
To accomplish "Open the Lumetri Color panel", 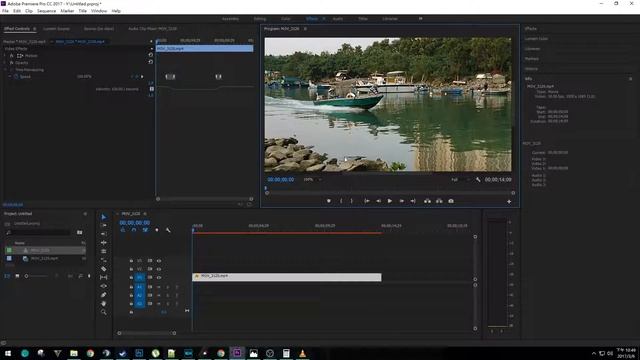I will pos(536,39).
